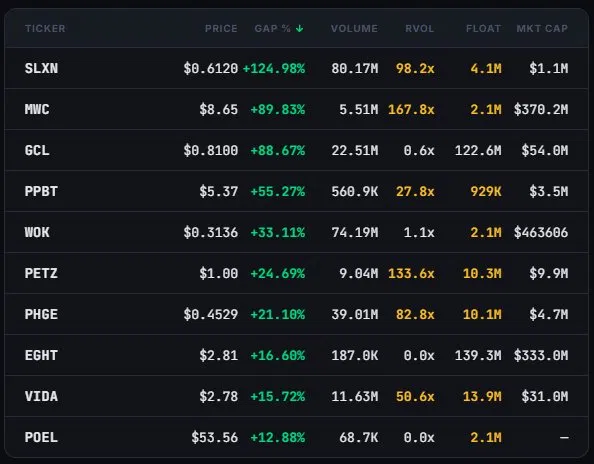Screen dimensions: 594x464
Task: Click the 11.63M volume value
Action: [x=355, y=396]
